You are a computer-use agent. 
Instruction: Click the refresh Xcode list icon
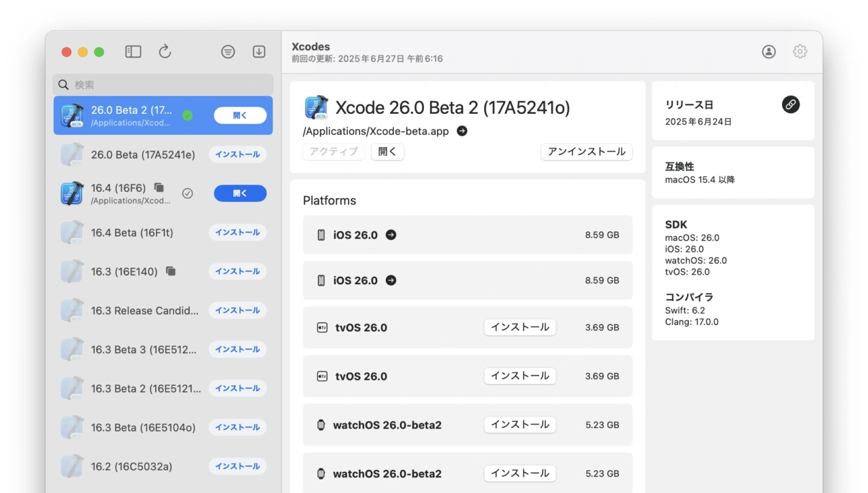pos(165,52)
